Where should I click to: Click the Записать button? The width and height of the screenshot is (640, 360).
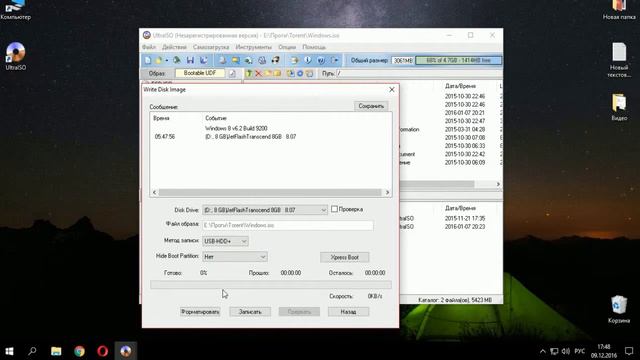250,312
